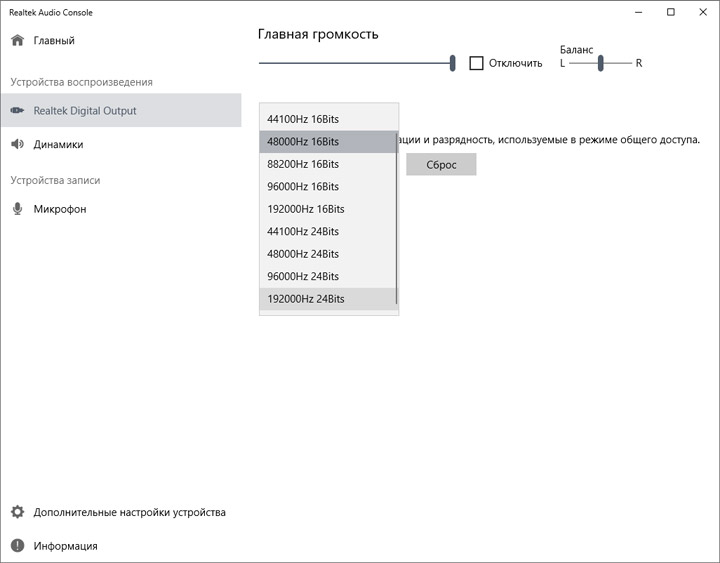Click the gear icon for additional device settings
Image resolution: width=720 pixels, height=563 pixels.
click(17, 512)
